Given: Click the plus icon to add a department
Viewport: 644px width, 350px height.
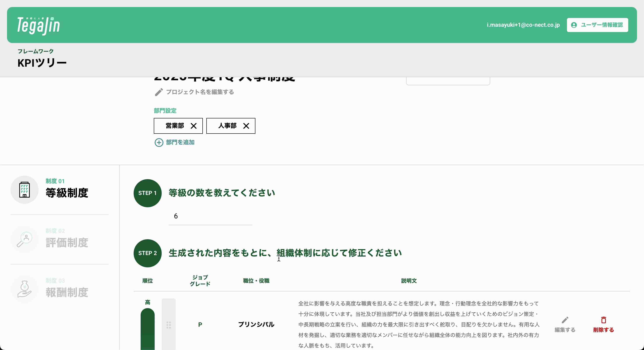Looking at the screenshot, I should pos(159,143).
